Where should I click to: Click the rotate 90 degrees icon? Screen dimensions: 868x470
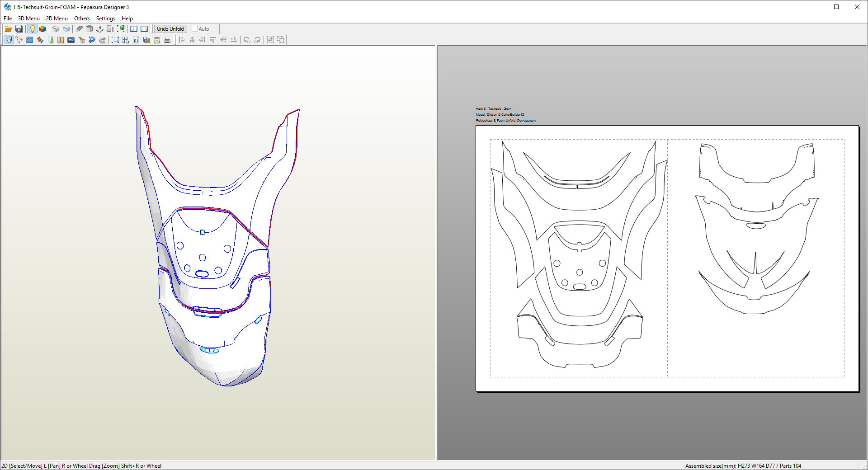tap(247, 40)
